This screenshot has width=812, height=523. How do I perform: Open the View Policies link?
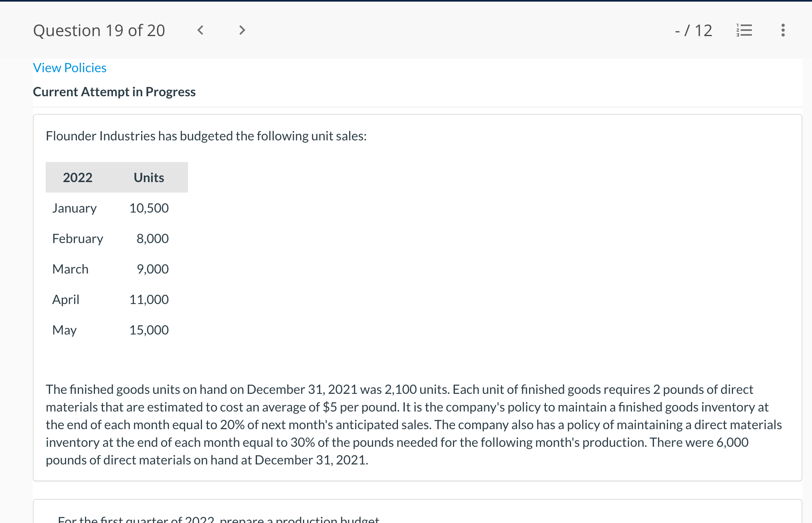click(x=70, y=68)
